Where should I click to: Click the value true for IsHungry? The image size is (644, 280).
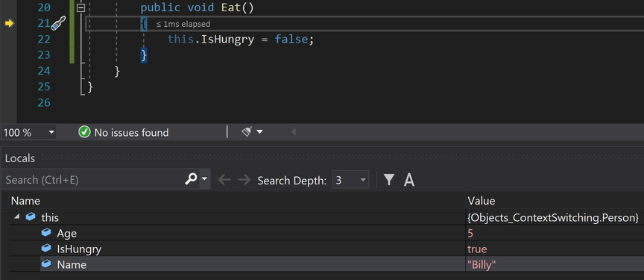click(477, 249)
